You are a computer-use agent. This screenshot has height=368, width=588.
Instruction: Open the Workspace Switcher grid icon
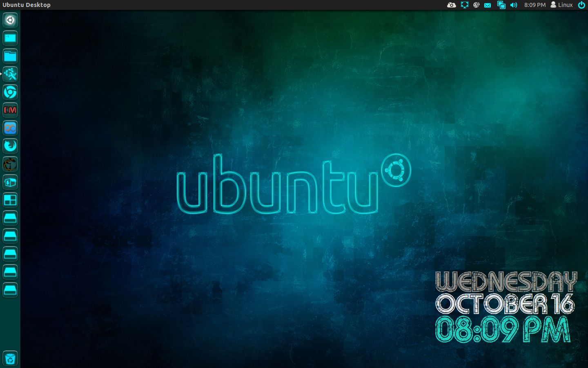(10, 200)
